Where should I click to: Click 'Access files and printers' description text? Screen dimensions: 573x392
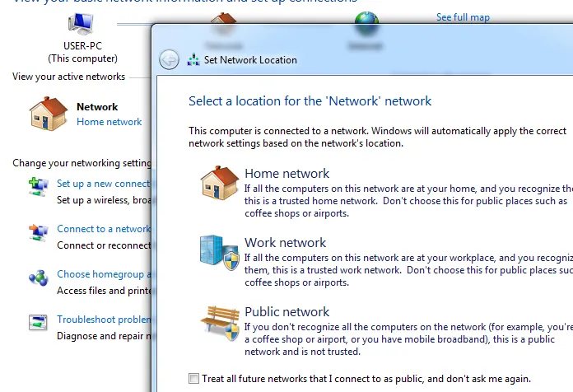coord(104,291)
